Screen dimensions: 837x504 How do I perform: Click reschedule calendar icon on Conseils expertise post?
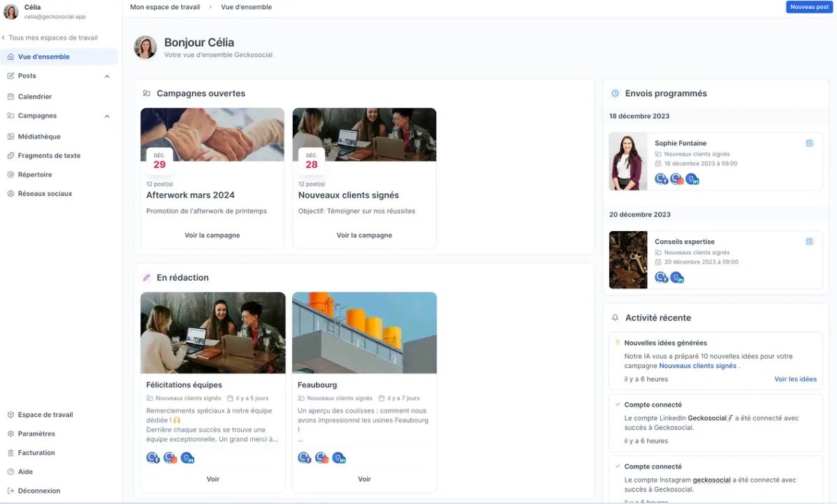point(809,242)
